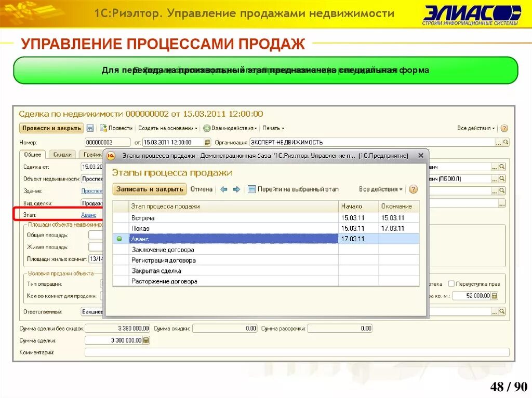Viewport: 532px width, 398px height.
Task: Select Расторжение договора stage row
Action: [x=266, y=281]
